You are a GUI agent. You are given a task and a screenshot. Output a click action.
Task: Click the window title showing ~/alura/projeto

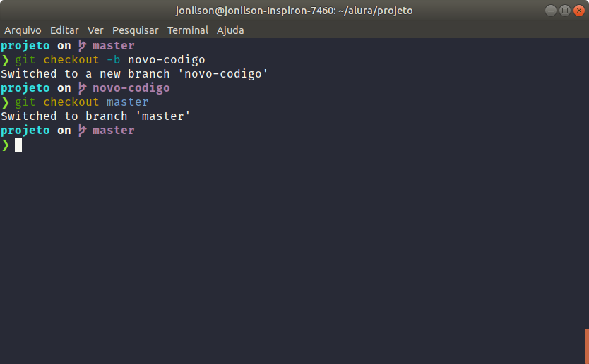(294, 11)
